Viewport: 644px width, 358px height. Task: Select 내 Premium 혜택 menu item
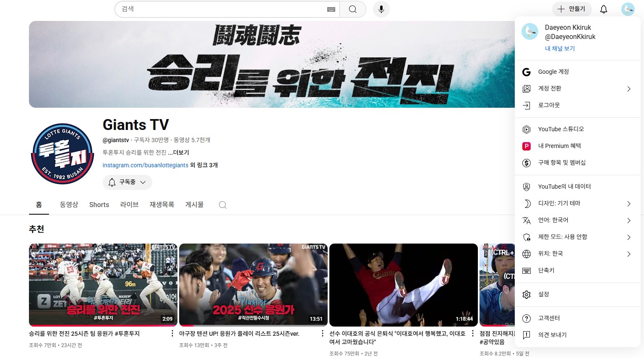(x=559, y=146)
